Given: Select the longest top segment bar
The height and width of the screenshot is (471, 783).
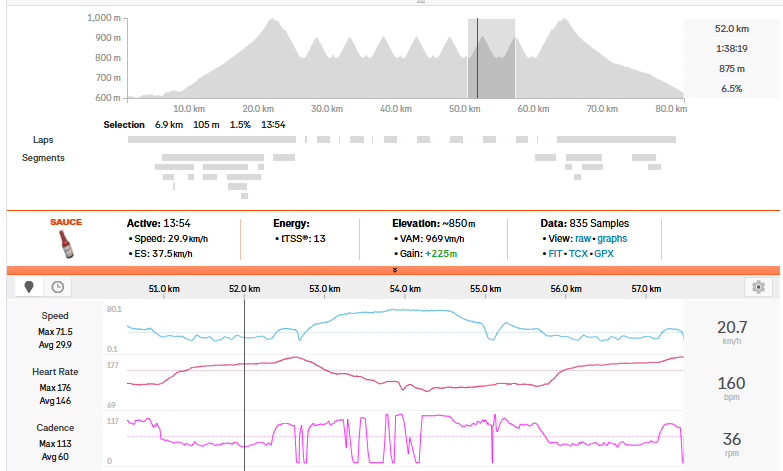Looking at the screenshot, I should [x=213, y=157].
